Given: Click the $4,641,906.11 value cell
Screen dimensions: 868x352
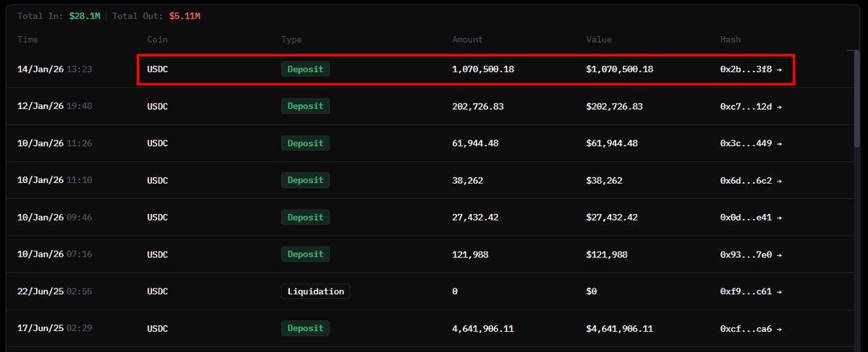Looking at the screenshot, I should (620, 329).
